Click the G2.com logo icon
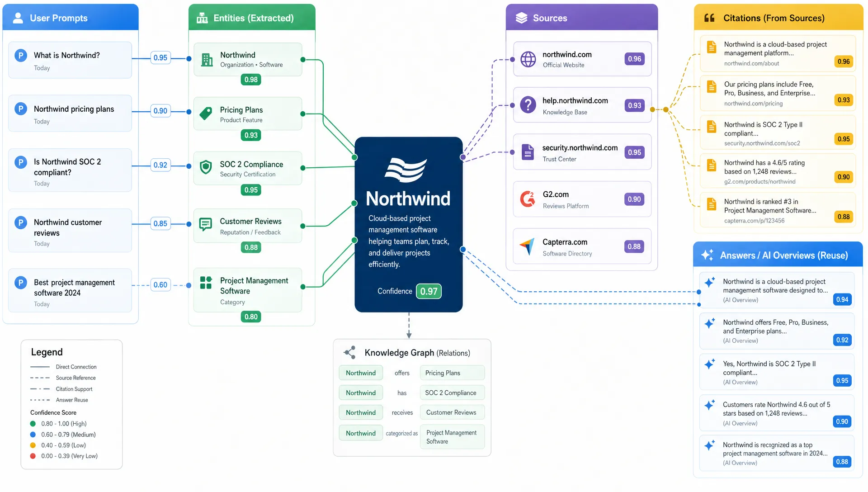Viewport: 868px width, 492px height. [528, 199]
